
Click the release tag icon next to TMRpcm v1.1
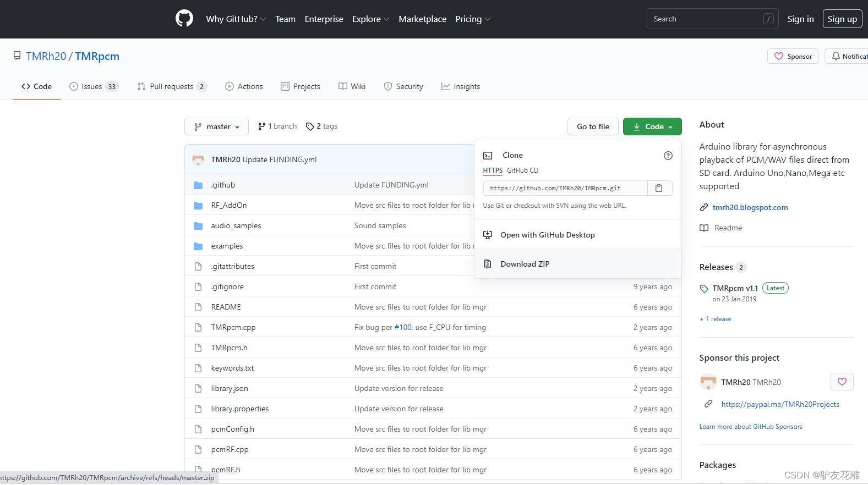click(x=703, y=289)
